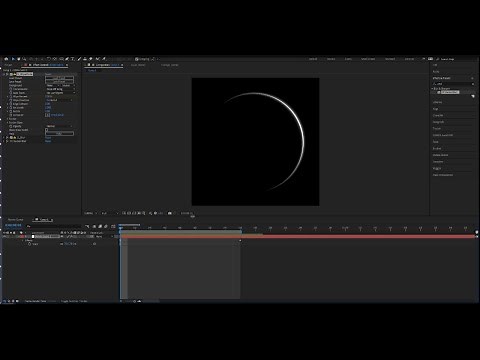Open the Footage (none) viewer tab
Viewport: 480px width, 360px height.
point(170,65)
